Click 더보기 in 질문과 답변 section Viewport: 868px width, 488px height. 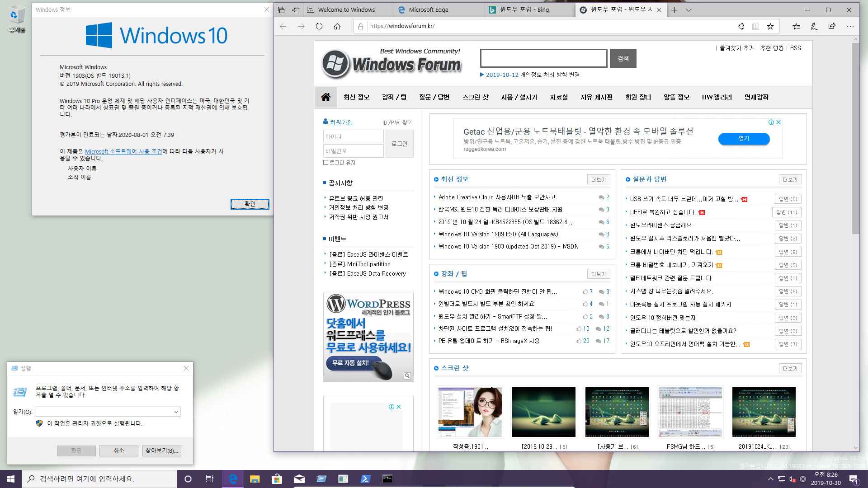[x=790, y=179]
